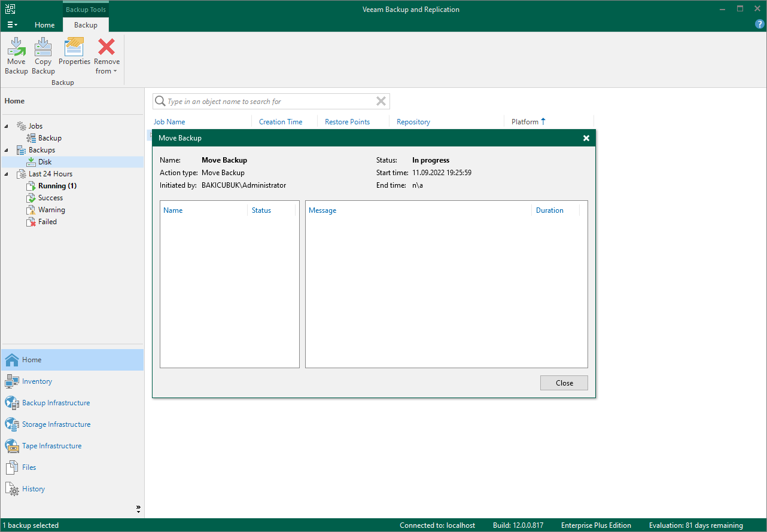
Task: Open the Remove from dropdown
Action: [x=106, y=56]
